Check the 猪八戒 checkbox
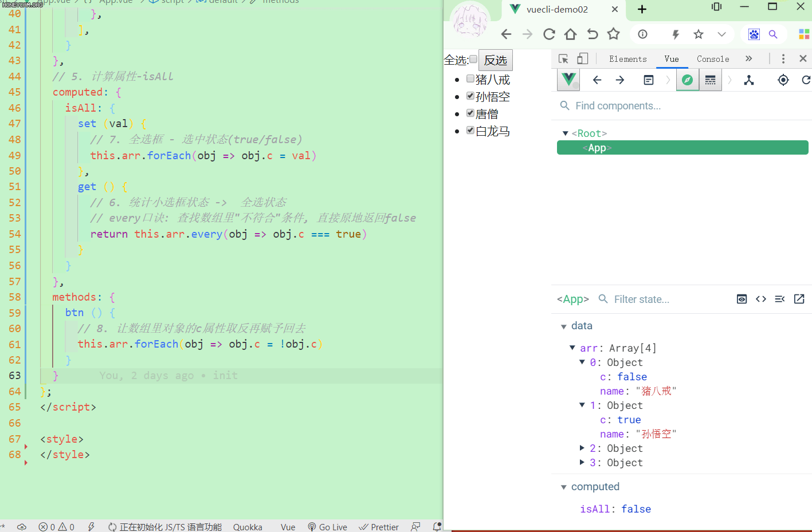 pyautogui.click(x=470, y=78)
